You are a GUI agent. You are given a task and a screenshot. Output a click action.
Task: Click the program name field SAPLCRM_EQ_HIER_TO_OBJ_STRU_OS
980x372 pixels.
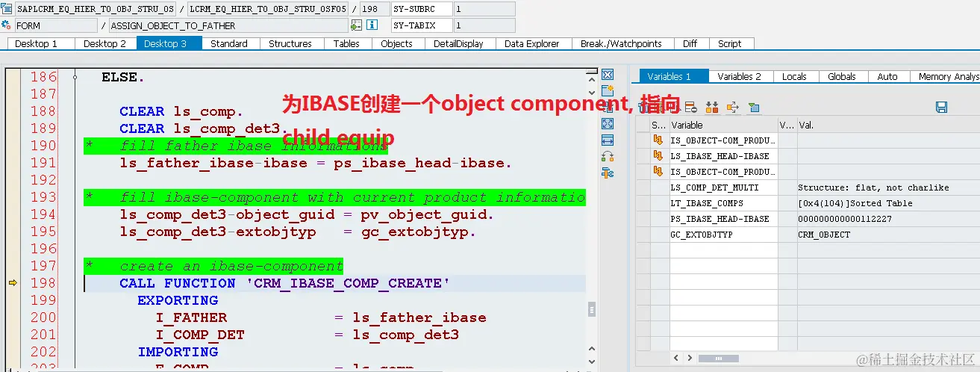pyautogui.click(x=95, y=9)
